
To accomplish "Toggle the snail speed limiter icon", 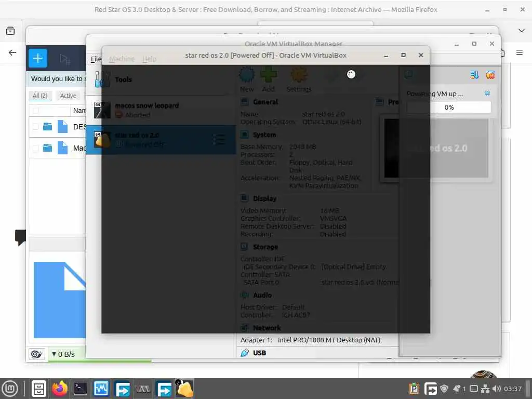I will pyautogui.click(x=36, y=354).
